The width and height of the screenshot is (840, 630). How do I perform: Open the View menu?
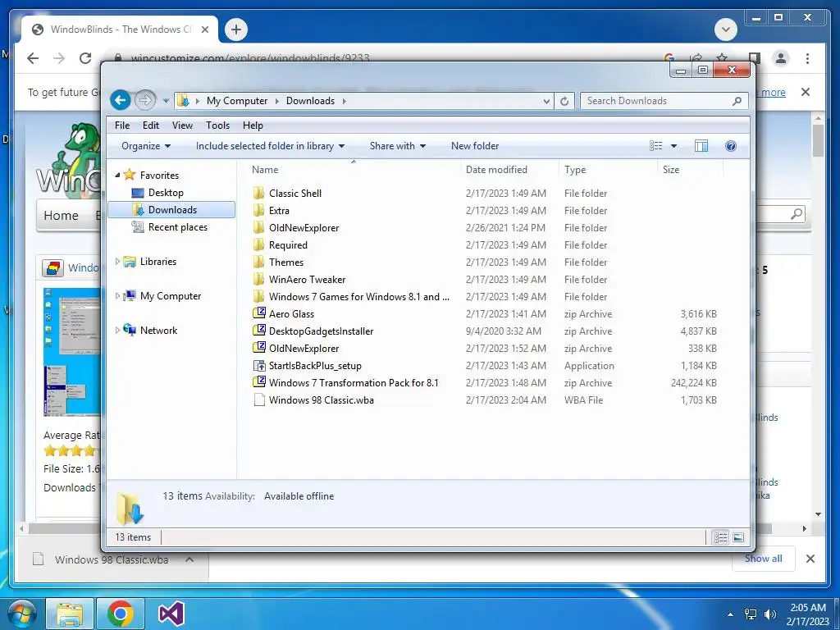182,126
